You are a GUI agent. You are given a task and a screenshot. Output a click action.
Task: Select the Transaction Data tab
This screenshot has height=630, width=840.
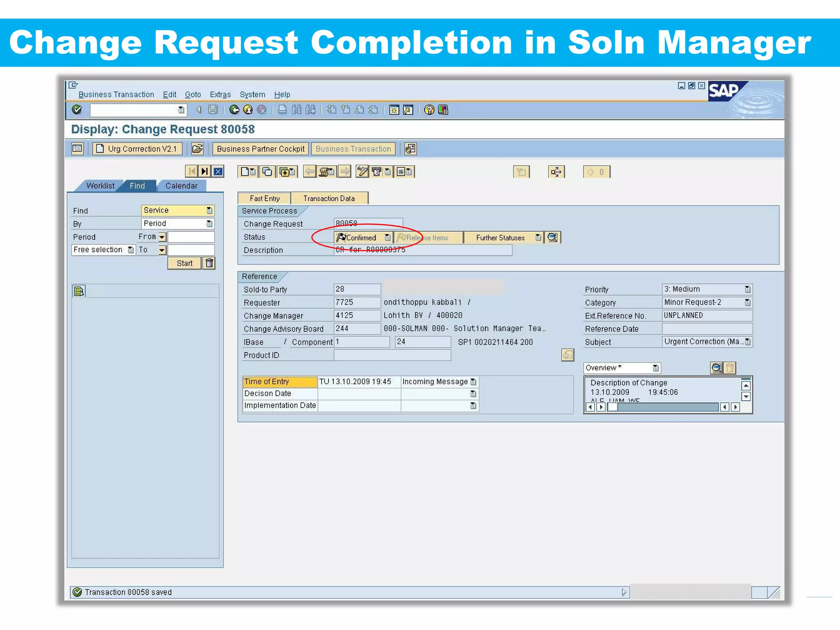(329, 198)
